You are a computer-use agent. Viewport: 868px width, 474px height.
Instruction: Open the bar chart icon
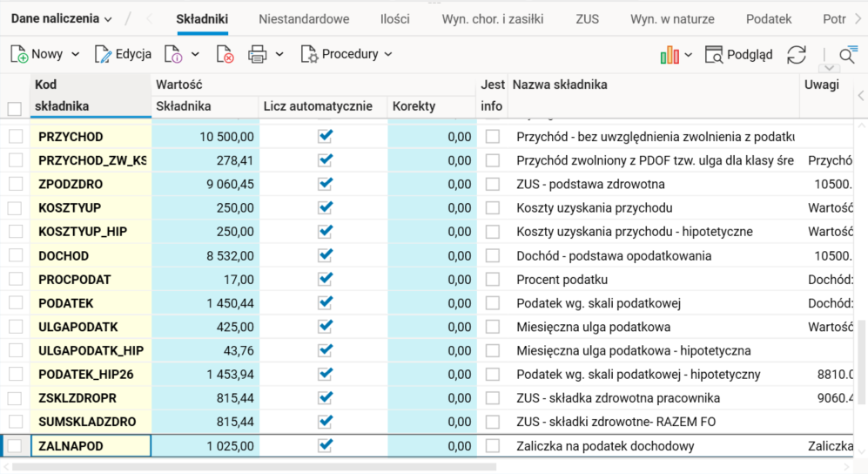pos(670,55)
